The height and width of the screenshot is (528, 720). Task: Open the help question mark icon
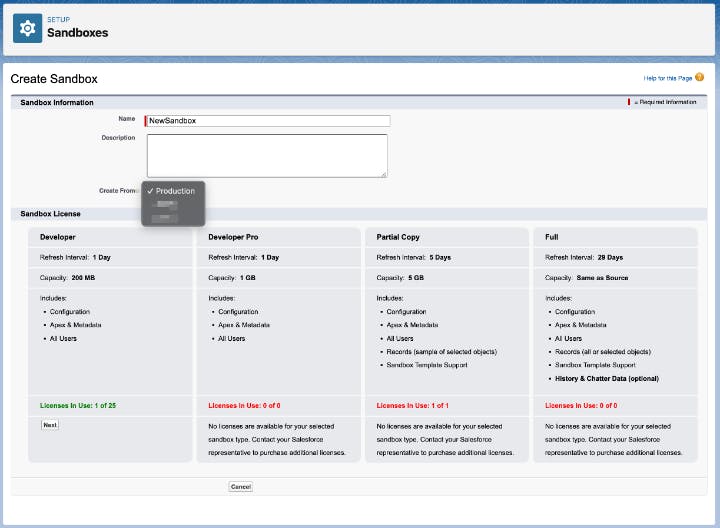[x=699, y=77]
